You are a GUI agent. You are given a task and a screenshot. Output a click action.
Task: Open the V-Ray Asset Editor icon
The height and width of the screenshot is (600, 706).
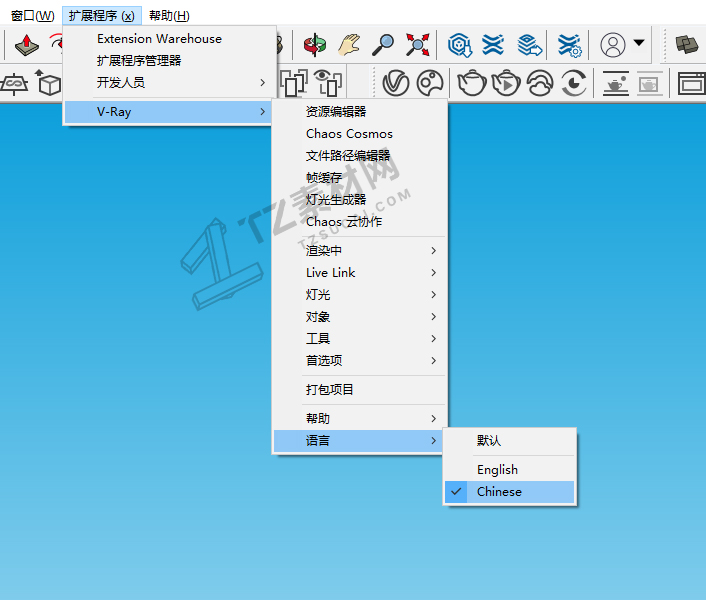tap(395, 83)
